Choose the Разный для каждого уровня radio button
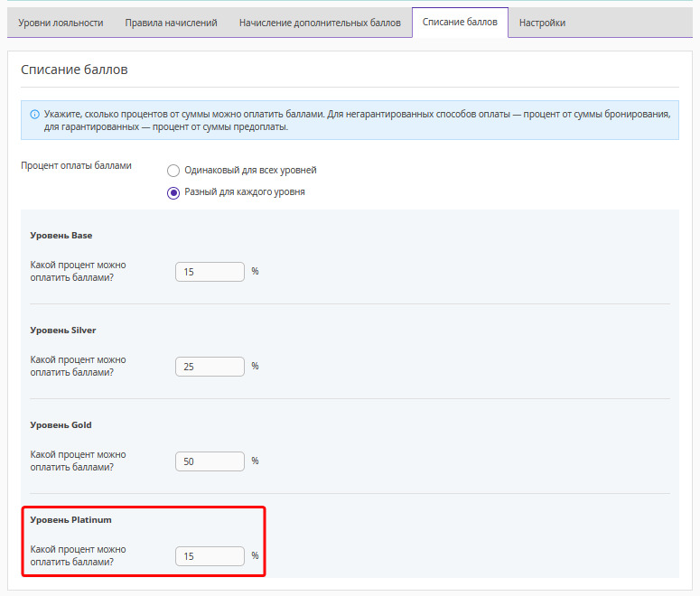Viewport: 700px width, 596px height. pos(173,192)
